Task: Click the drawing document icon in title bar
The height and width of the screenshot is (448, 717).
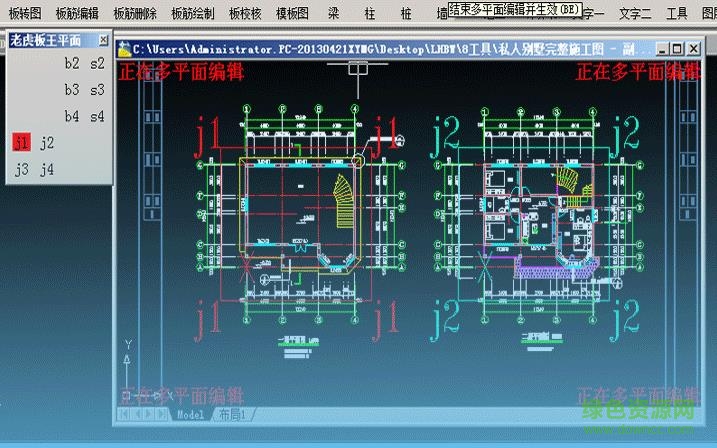Action: (124, 49)
